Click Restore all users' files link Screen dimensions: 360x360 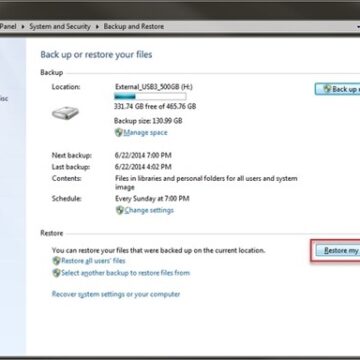pos(94,261)
